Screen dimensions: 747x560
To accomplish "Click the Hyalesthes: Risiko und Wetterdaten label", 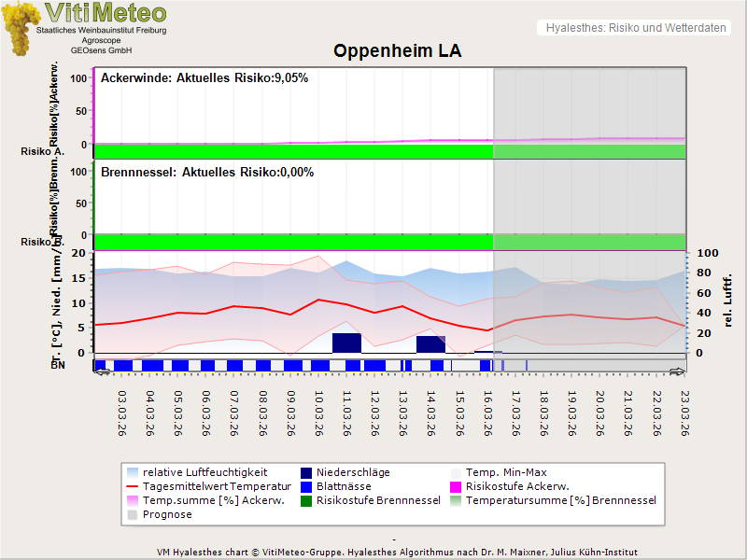I will pyautogui.click(x=635, y=28).
